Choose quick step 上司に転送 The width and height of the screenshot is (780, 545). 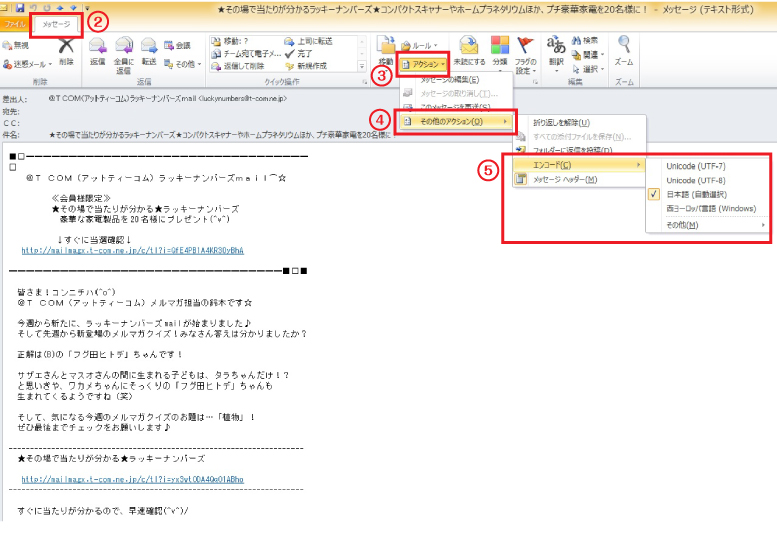pos(308,41)
